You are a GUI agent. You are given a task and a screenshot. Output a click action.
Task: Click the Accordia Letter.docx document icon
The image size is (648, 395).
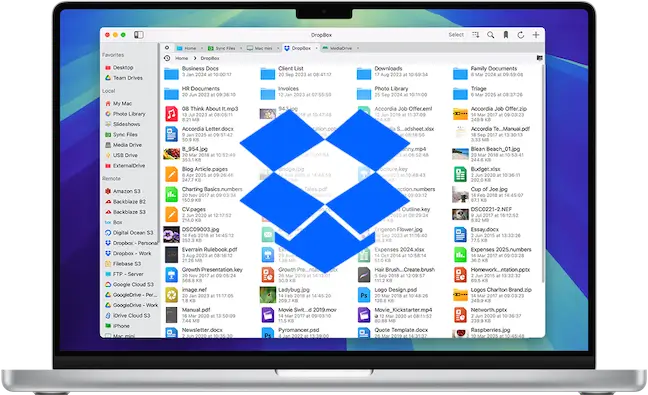(x=172, y=134)
